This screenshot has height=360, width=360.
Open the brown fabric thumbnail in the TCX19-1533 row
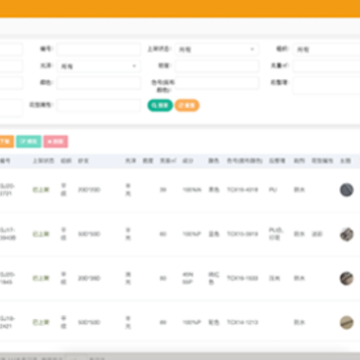[347, 278]
